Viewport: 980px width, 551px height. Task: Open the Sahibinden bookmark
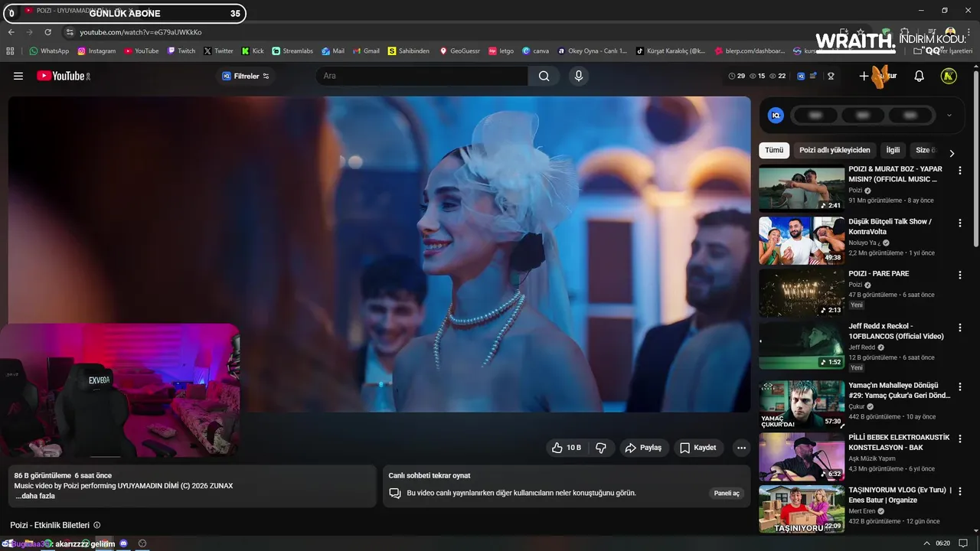coord(409,51)
